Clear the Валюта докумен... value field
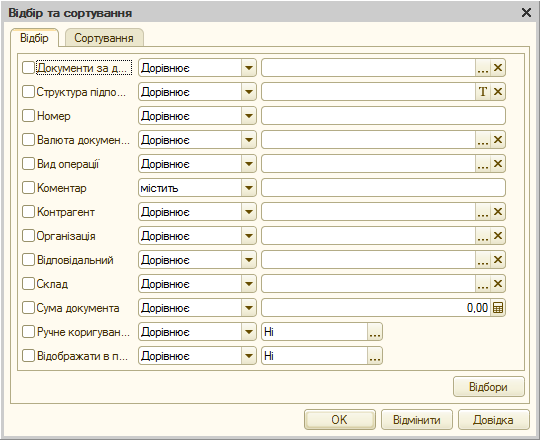The width and height of the screenshot is (540, 440). 498,140
